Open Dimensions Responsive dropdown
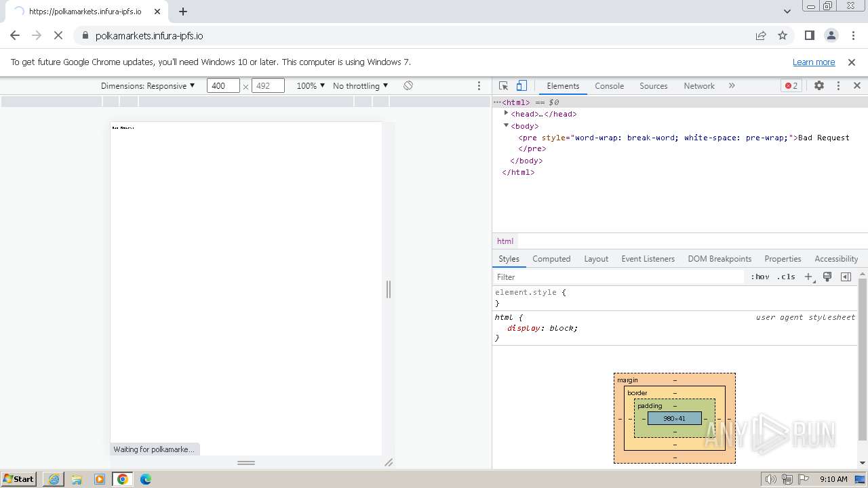Screen dimensions: 868x488 pyautogui.click(x=148, y=85)
